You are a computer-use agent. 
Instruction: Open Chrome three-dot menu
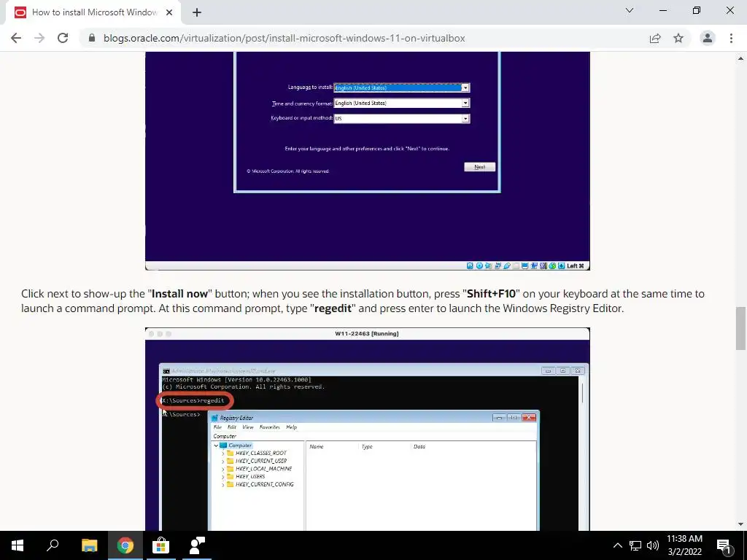[x=731, y=38]
